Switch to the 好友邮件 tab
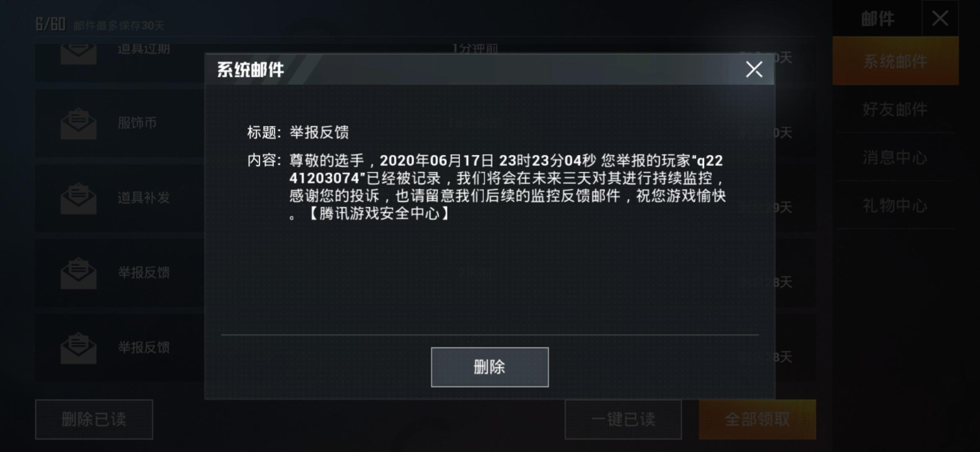Screen dimensions: 980x452 tap(895, 109)
